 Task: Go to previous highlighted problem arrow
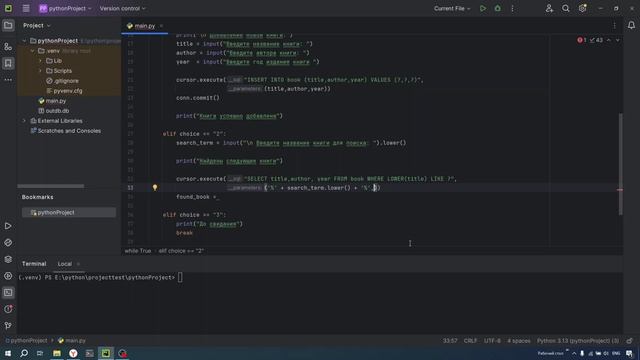[x=609, y=40]
